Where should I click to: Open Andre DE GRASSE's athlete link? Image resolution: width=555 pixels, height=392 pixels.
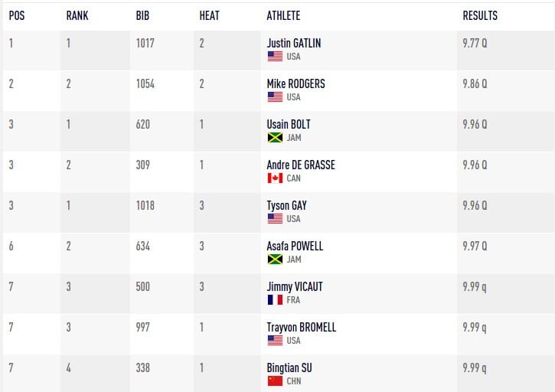tap(301, 165)
